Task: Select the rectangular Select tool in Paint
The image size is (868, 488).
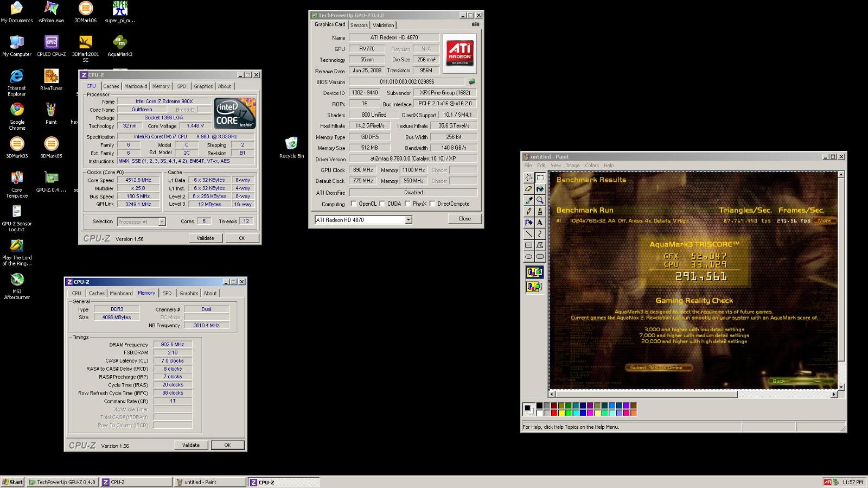Action: [x=540, y=178]
